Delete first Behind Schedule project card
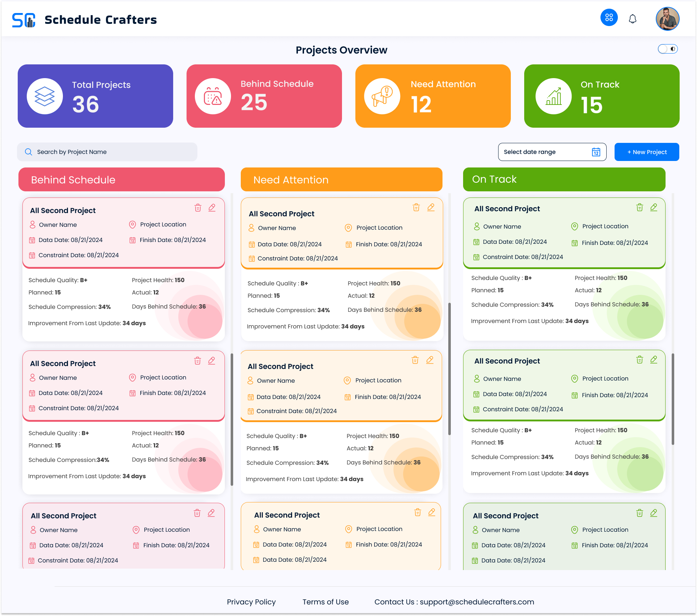Screen dimensions: 697x616 click(198, 208)
